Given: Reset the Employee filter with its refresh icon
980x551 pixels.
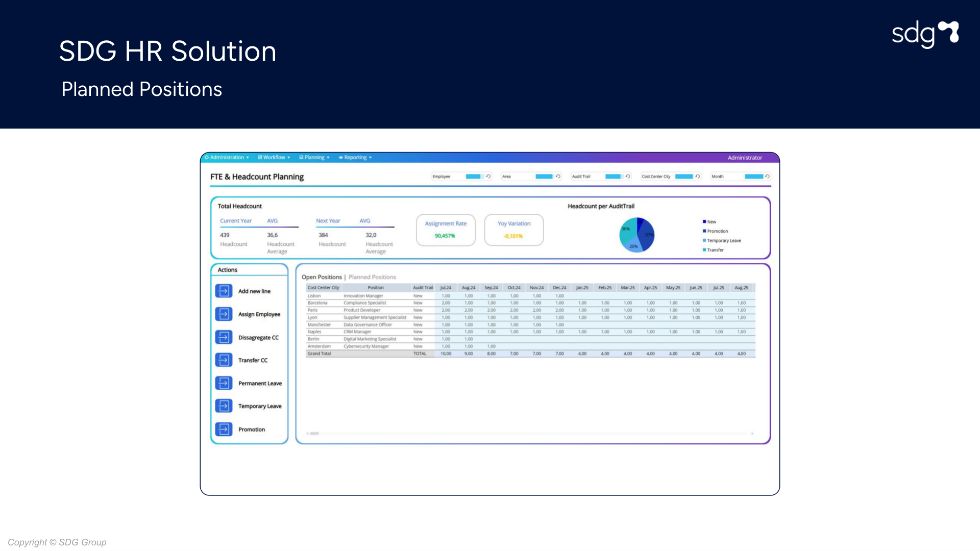Looking at the screenshot, I should click(x=488, y=177).
